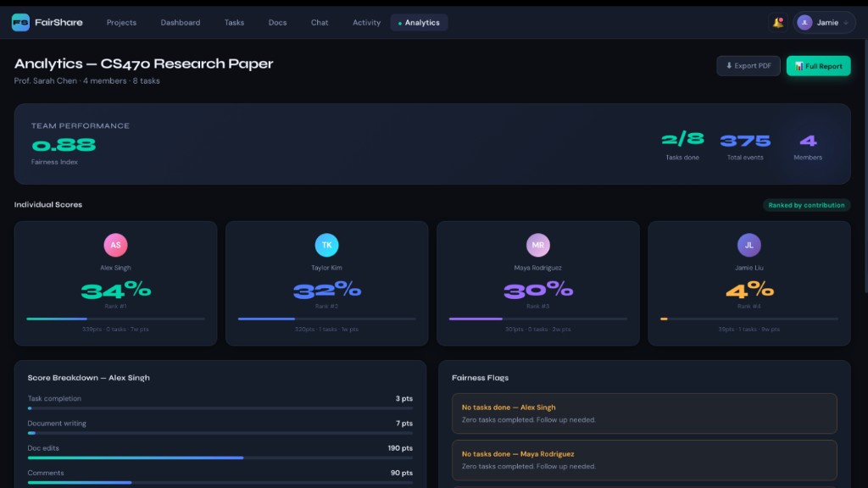The height and width of the screenshot is (488, 868).
Task: Select the No tasks done flag for Maya Rodriguez
Action: (643, 460)
